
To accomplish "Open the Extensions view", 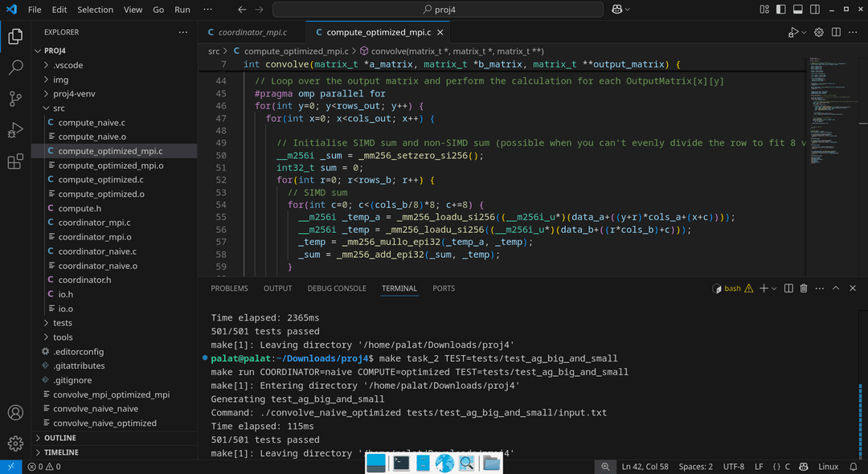I will pos(15,161).
